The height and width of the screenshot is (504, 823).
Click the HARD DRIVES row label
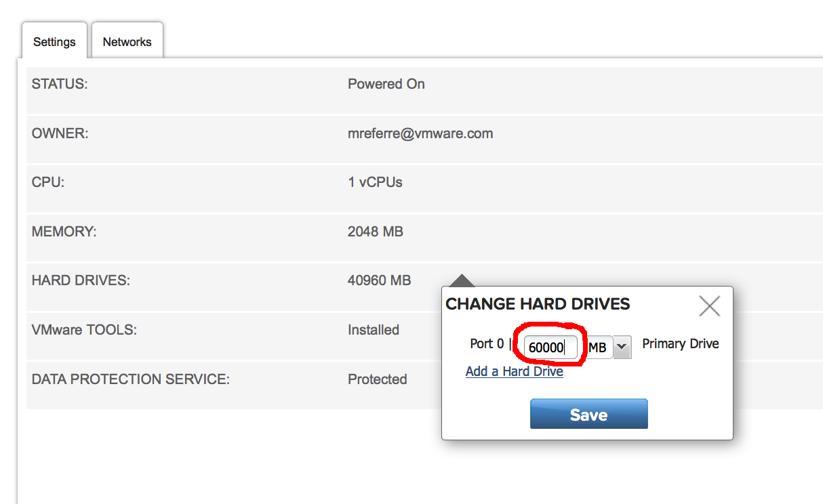coord(81,280)
